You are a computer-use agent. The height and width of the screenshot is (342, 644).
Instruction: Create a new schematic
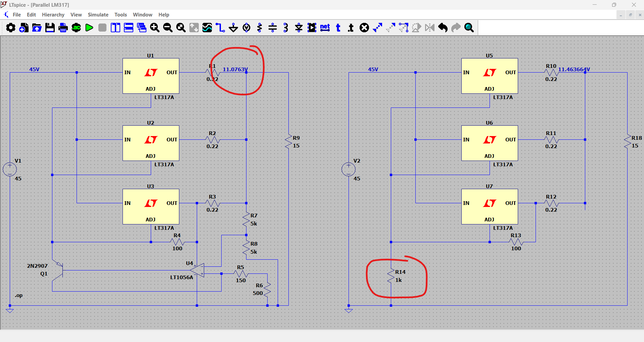click(x=24, y=28)
